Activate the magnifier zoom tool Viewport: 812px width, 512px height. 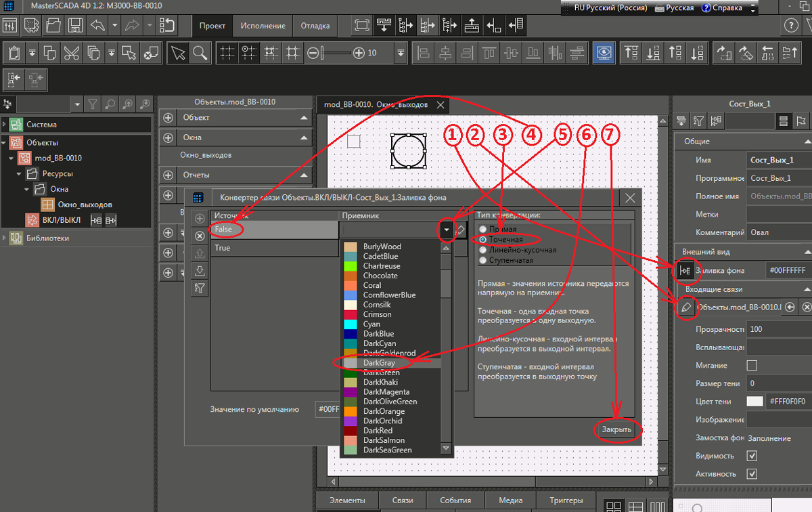[x=200, y=52]
